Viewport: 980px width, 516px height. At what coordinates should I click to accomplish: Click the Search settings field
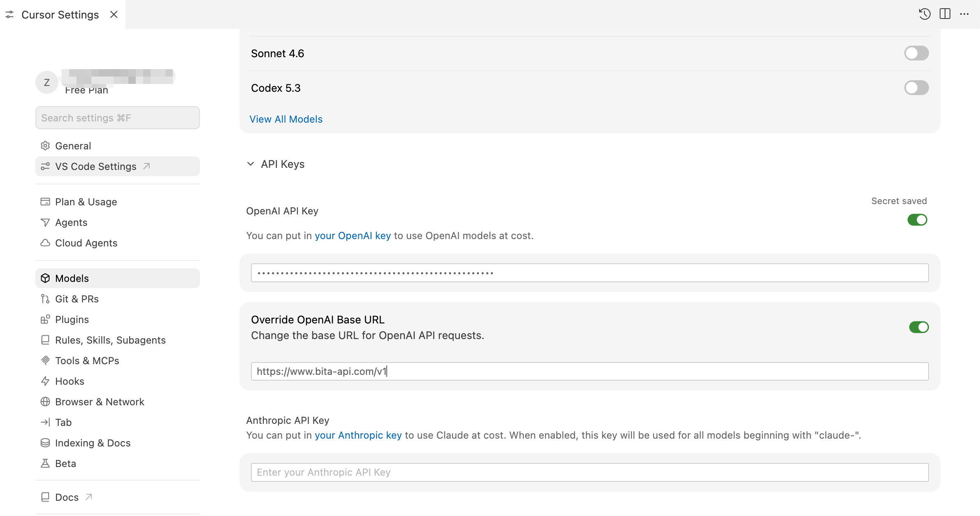click(x=117, y=118)
